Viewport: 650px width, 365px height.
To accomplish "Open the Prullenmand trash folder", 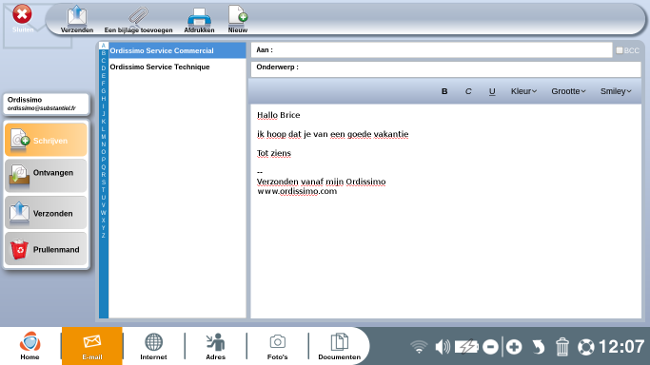I will (x=46, y=249).
